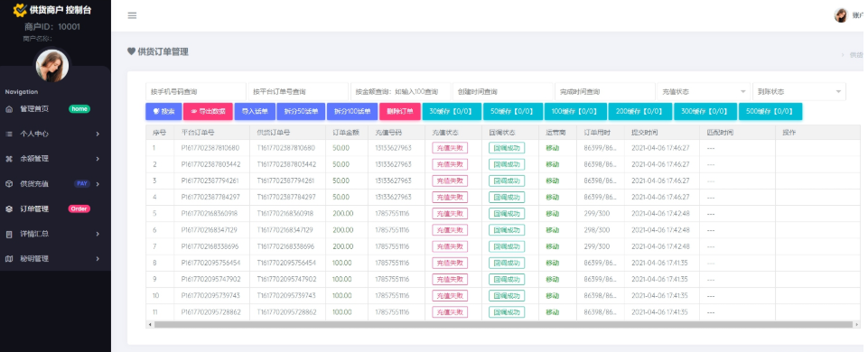Click the pink Order badge on 订单管理

coord(79,208)
